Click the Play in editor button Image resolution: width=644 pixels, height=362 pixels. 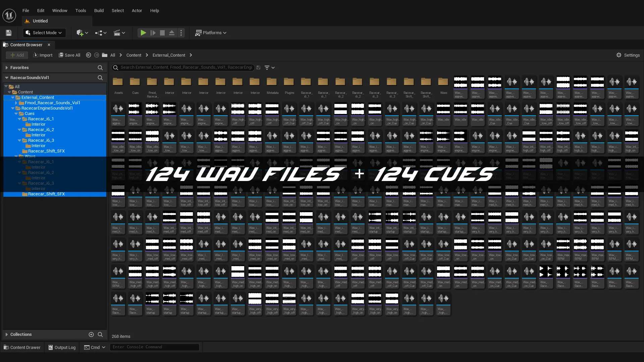pos(143,33)
